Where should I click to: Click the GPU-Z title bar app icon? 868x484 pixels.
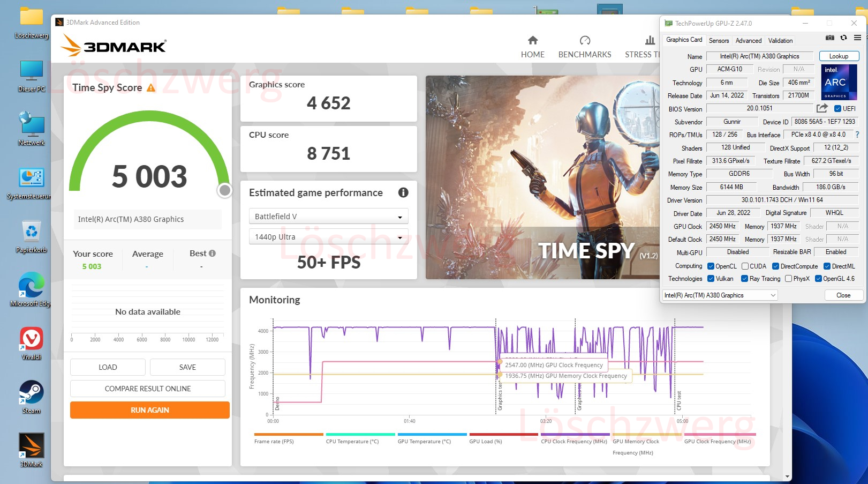click(x=668, y=23)
